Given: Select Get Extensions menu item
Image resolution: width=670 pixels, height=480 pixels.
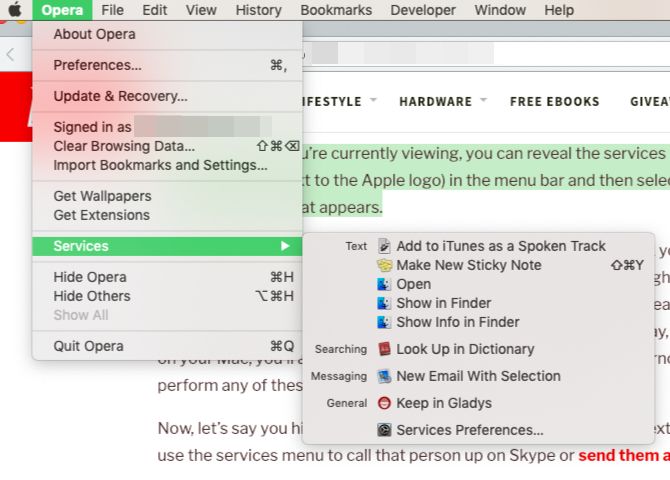Looking at the screenshot, I should (x=101, y=215).
